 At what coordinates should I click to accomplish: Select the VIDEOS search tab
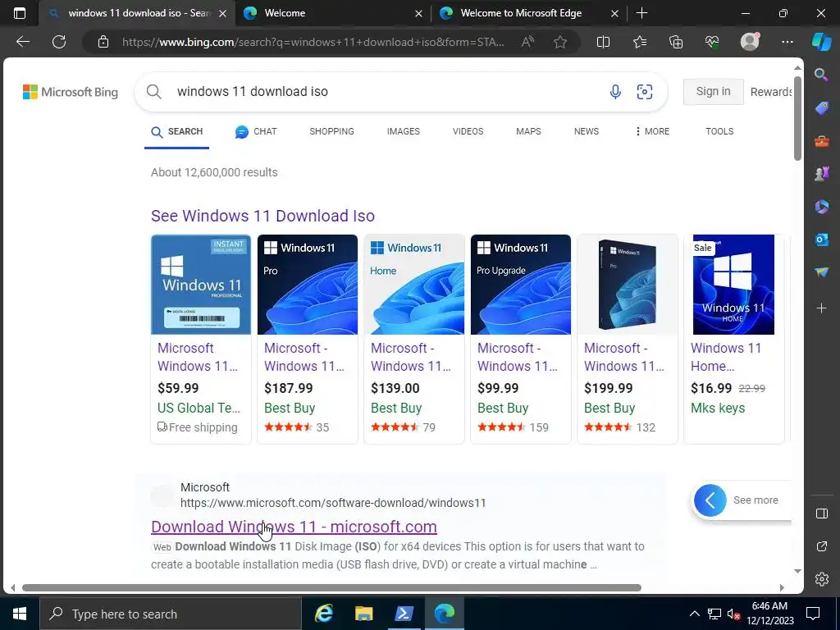pos(468,131)
